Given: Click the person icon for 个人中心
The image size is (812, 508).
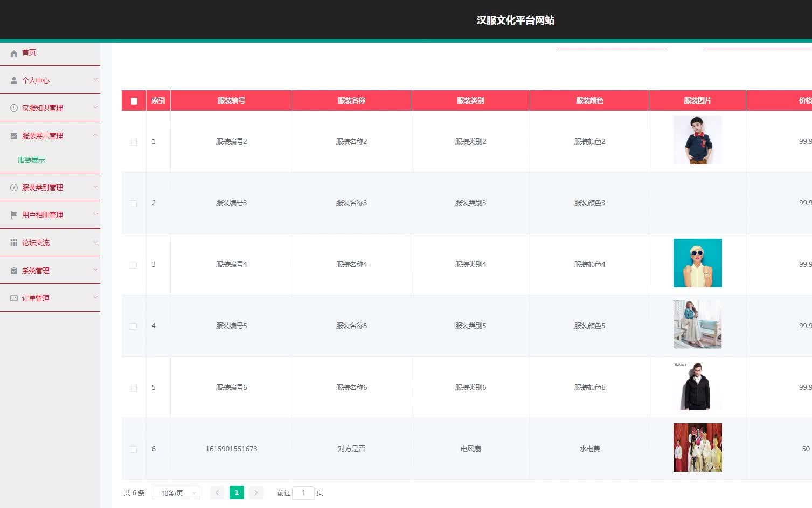Looking at the screenshot, I should [x=14, y=80].
